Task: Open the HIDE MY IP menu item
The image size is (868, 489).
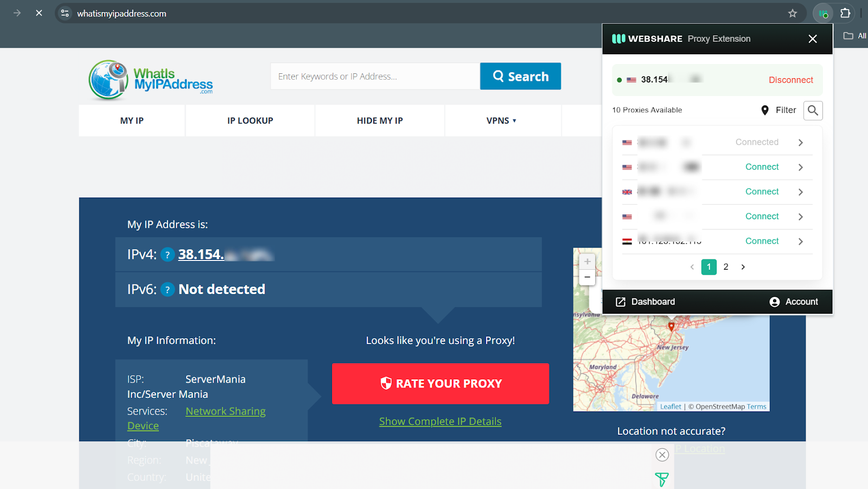Action: 380,120
